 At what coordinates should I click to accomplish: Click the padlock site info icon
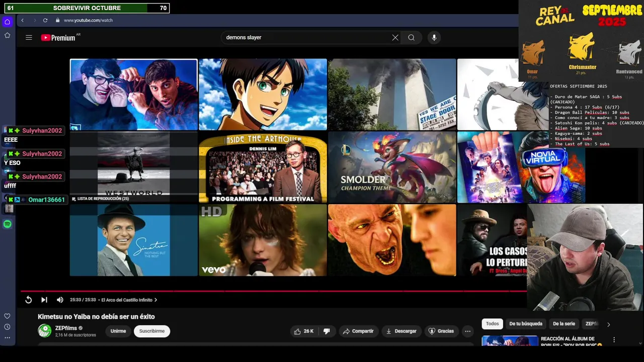pyautogui.click(x=57, y=20)
